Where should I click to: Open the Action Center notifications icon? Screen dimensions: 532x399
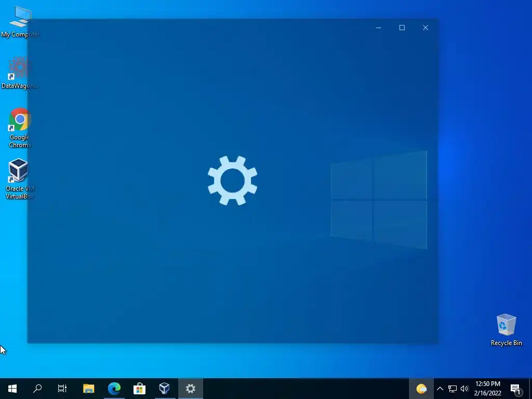[515, 389]
